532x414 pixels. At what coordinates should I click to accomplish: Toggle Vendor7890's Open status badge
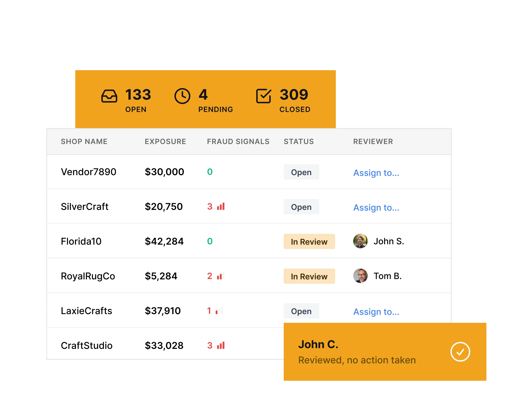[301, 172]
